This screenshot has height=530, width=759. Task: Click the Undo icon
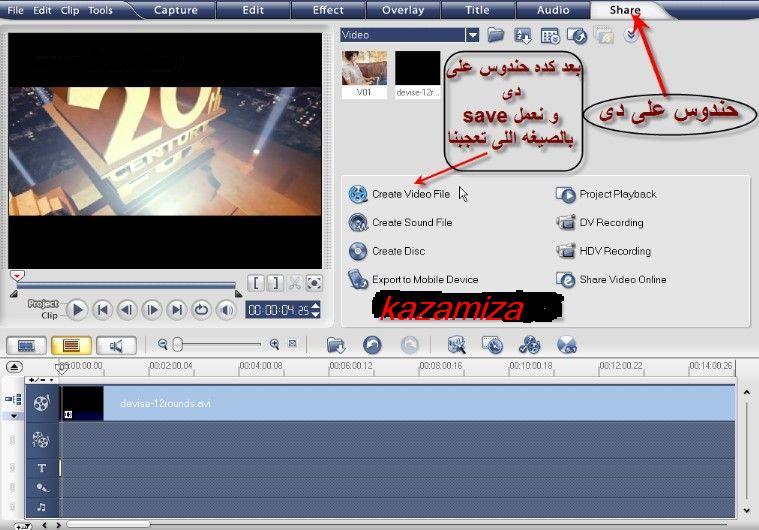click(x=372, y=345)
